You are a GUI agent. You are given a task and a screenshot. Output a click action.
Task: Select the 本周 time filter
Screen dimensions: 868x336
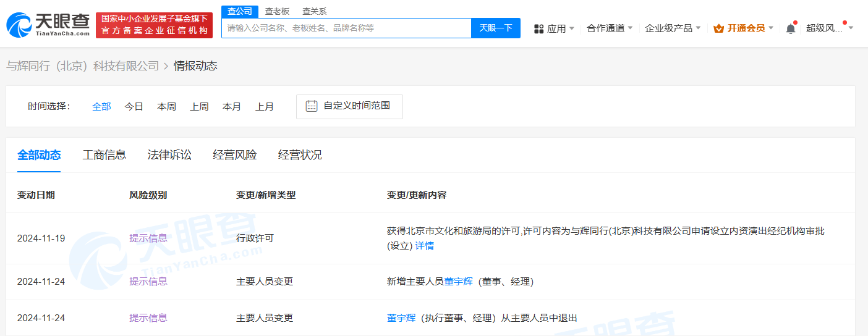pos(166,106)
